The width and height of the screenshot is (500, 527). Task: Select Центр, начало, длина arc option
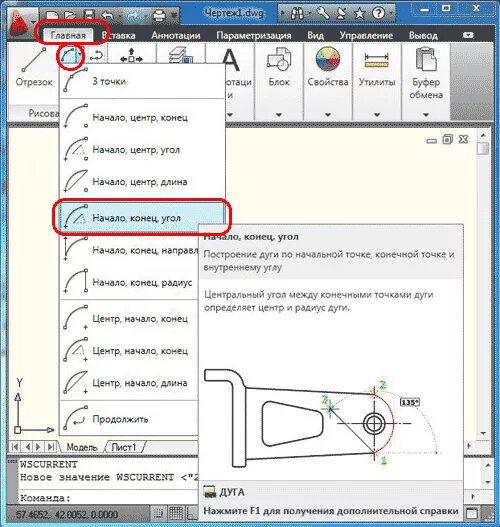129,383
